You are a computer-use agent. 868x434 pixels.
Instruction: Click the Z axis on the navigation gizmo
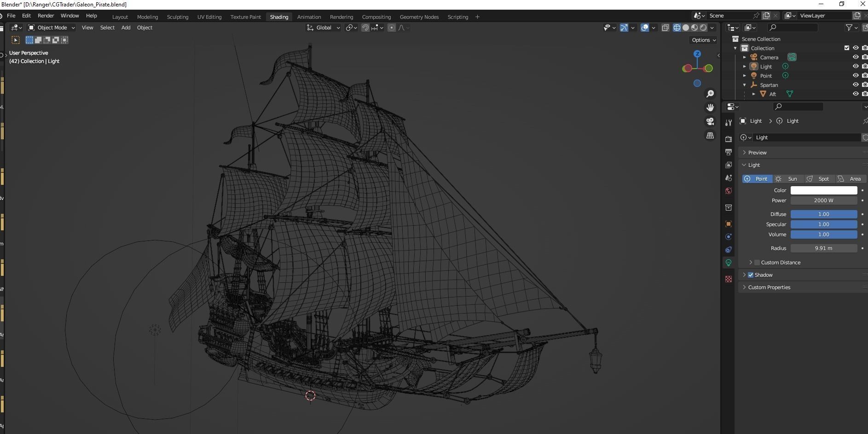point(697,54)
